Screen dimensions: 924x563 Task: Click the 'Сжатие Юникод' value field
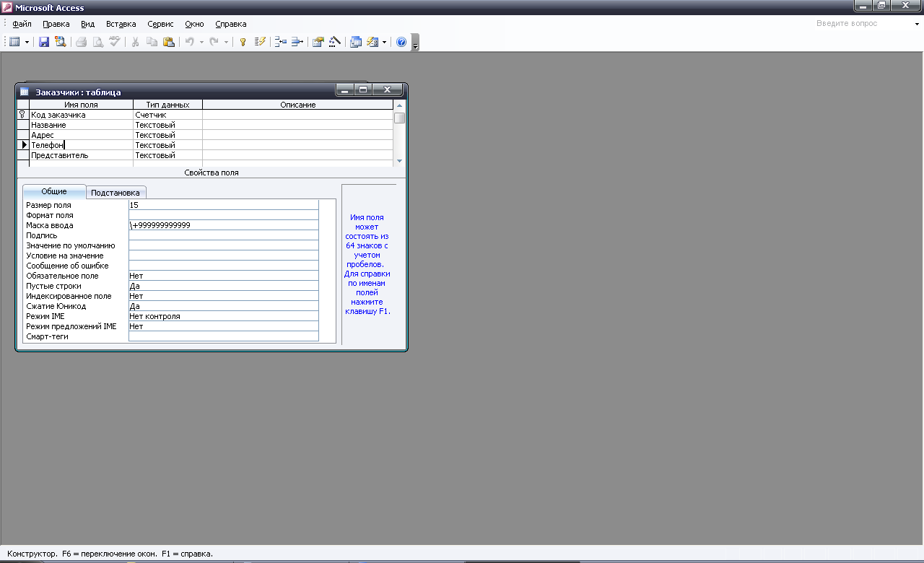[x=223, y=306]
